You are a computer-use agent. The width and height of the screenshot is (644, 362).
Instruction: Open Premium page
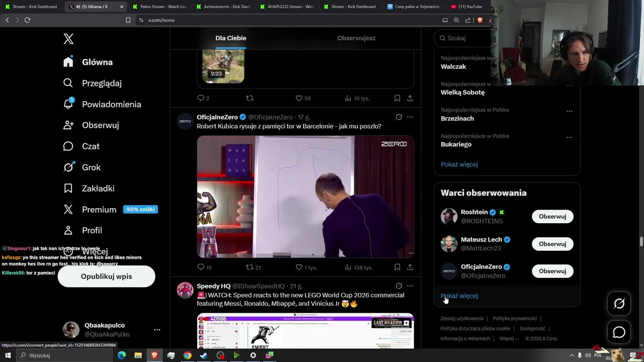(x=90, y=210)
